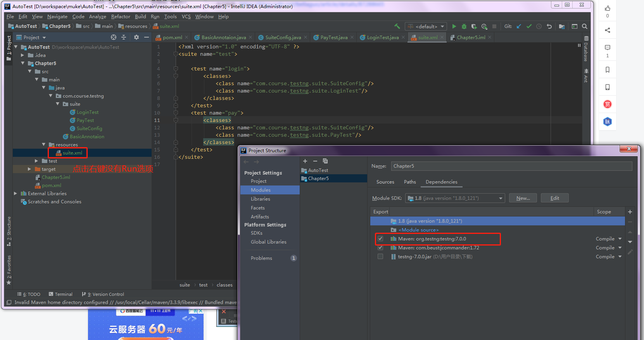Expand the External Libraries tree node
This screenshot has height=340, width=644.
(x=16, y=194)
